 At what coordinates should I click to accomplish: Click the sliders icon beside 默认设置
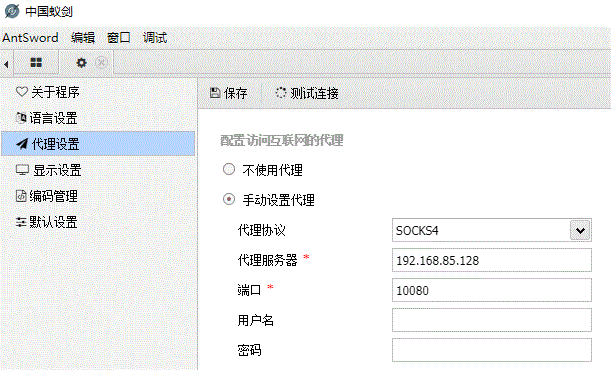coord(21,222)
